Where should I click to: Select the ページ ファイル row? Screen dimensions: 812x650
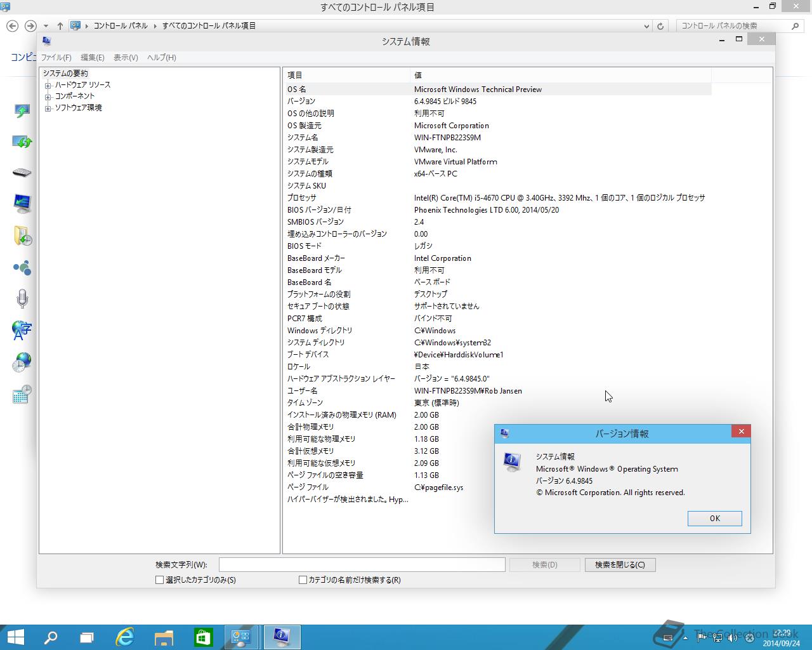pyautogui.click(x=497, y=487)
